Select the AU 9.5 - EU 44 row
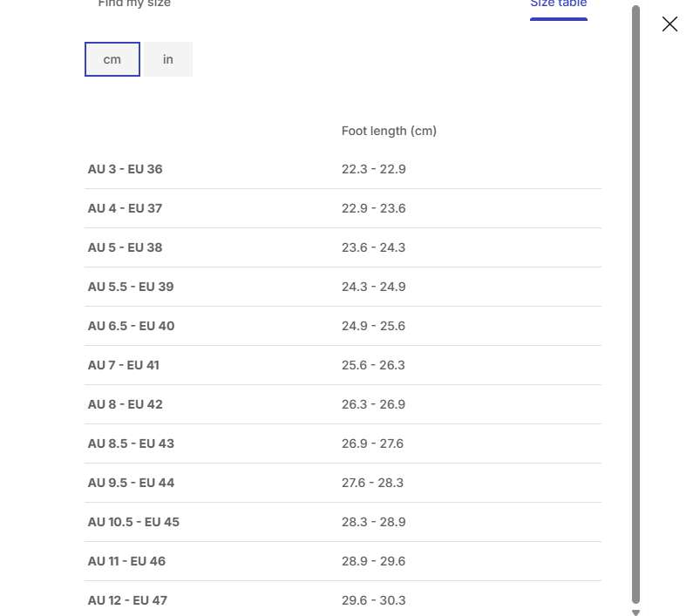The image size is (700, 616). click(131, 483)
